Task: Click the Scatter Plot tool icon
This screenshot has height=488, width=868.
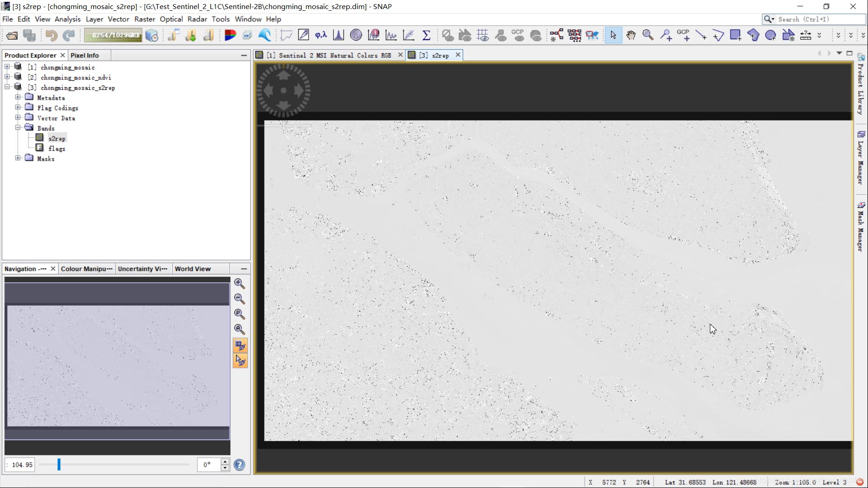Action: coord(408,35)
